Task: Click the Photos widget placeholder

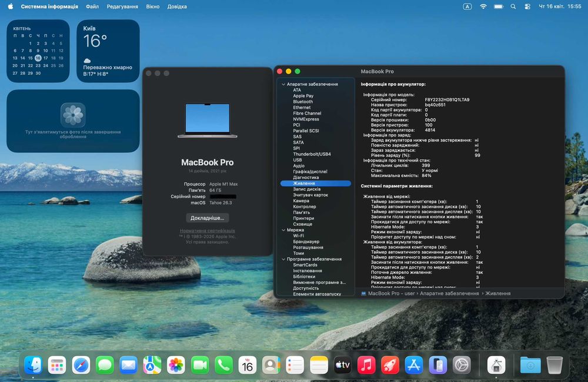Action: [x=73, y=120]
